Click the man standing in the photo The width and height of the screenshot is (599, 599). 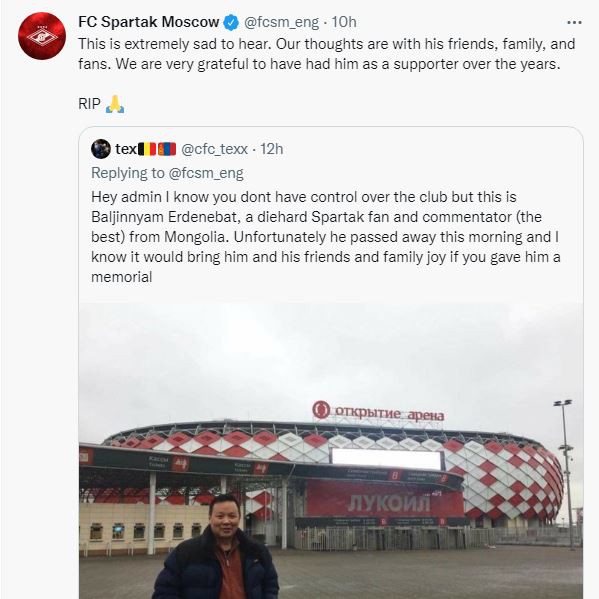tap(216, 548)
